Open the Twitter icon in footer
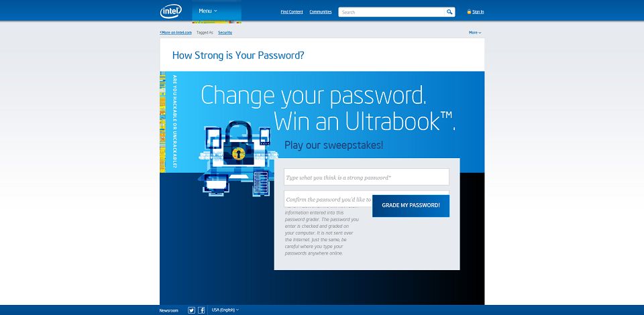This screenshot has height=315, width=644. click(x=191, y=310)
